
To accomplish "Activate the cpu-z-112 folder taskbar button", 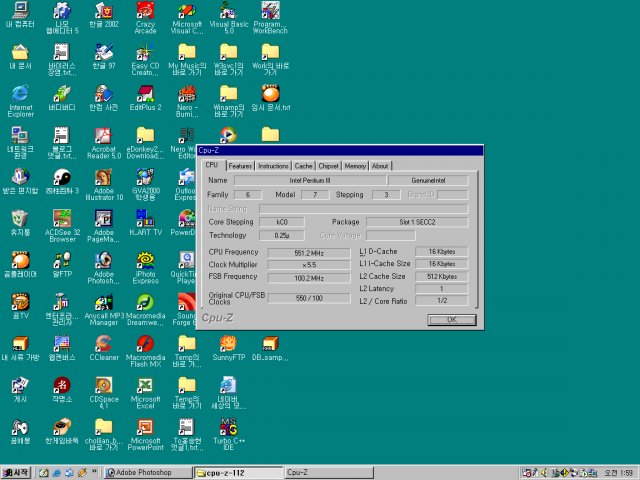I will (238, 473).
